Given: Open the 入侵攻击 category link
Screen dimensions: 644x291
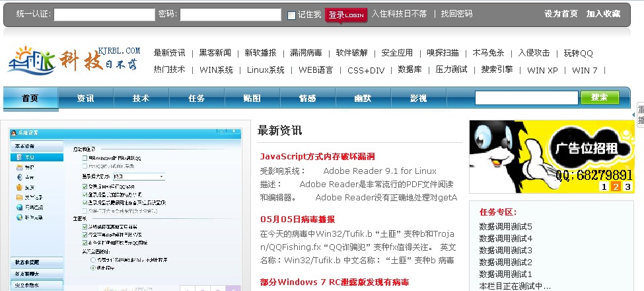Looking at the screenshot, I should pyautogui.click(x=534, y=53).
